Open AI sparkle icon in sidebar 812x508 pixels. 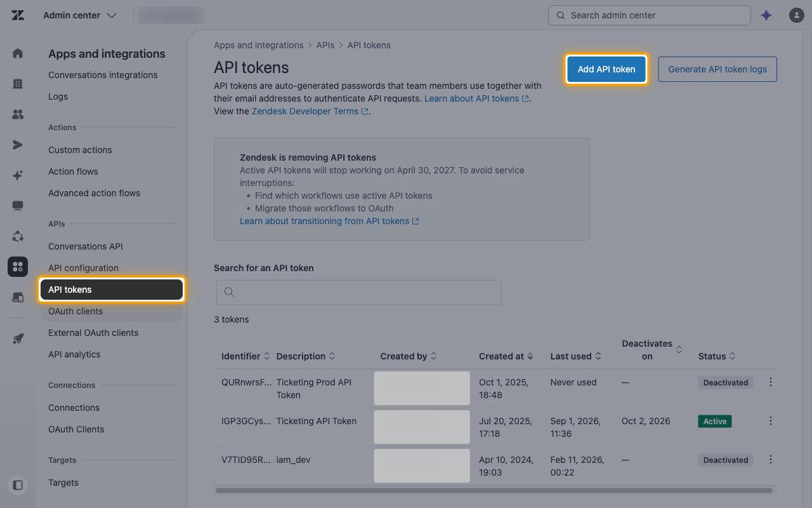point(18,175)
